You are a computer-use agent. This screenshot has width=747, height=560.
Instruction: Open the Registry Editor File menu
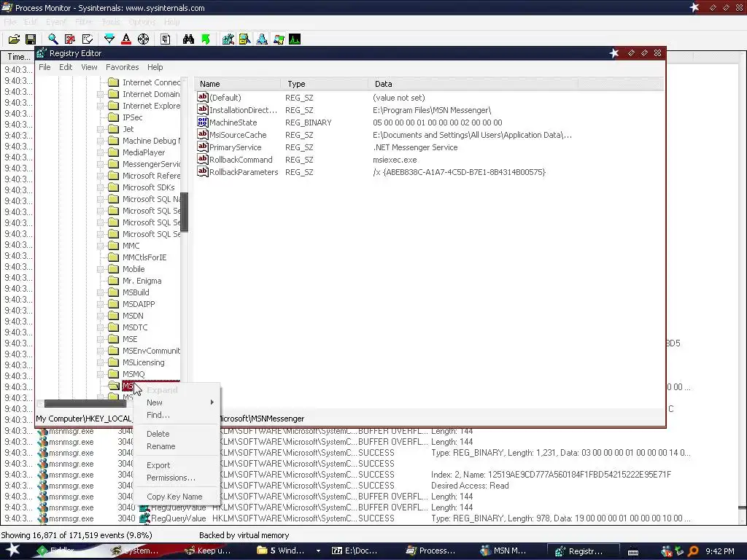coord(44,67)
